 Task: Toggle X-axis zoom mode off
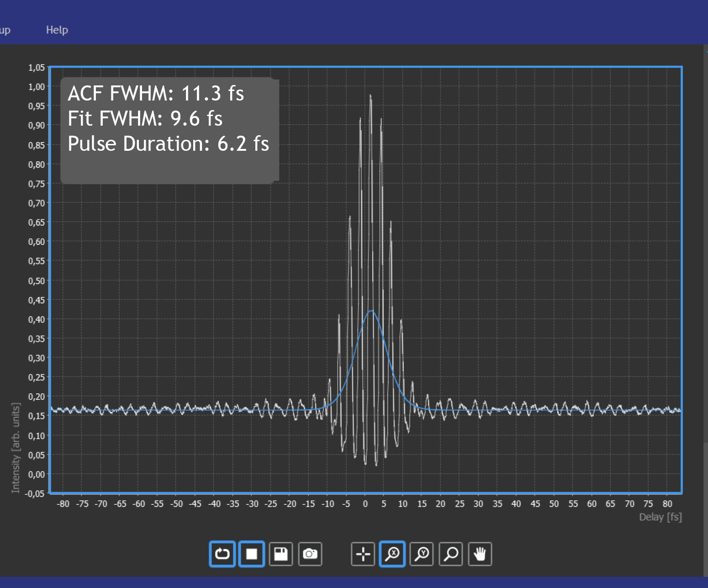392,554
